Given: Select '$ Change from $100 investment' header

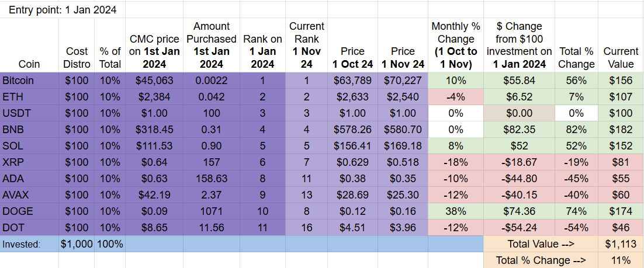Looking at the screenshot, I should 519,45.
